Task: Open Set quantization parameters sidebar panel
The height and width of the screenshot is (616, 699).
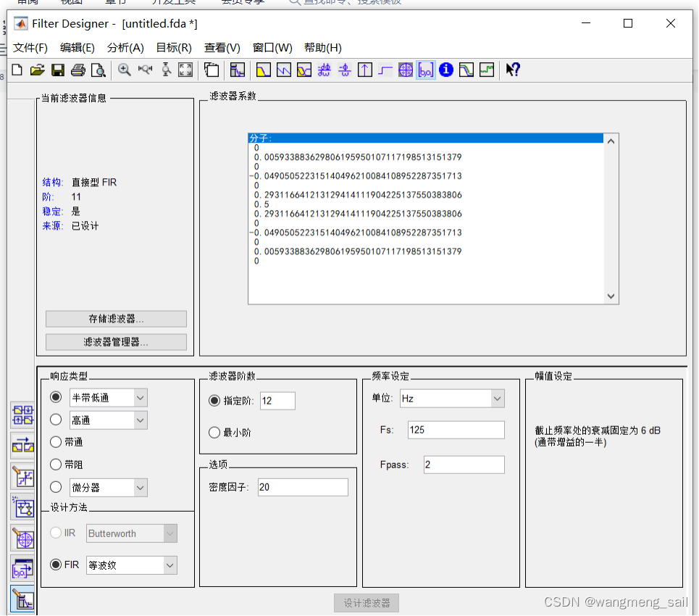Action: (23, 477)
